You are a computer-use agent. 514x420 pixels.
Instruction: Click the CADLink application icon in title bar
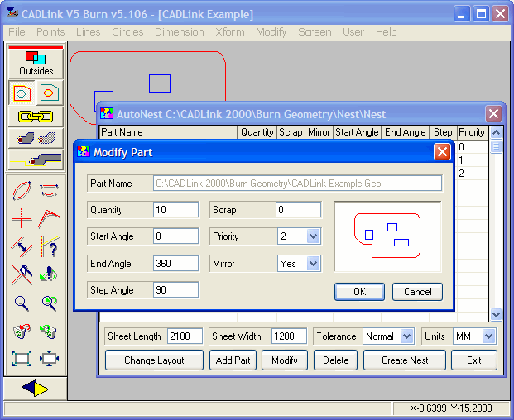coord(12,14)
